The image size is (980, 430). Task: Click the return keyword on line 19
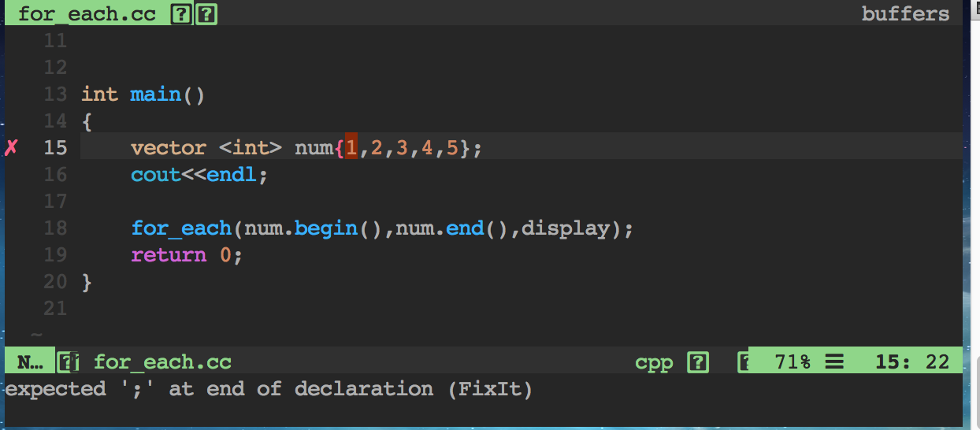(169, 255)
